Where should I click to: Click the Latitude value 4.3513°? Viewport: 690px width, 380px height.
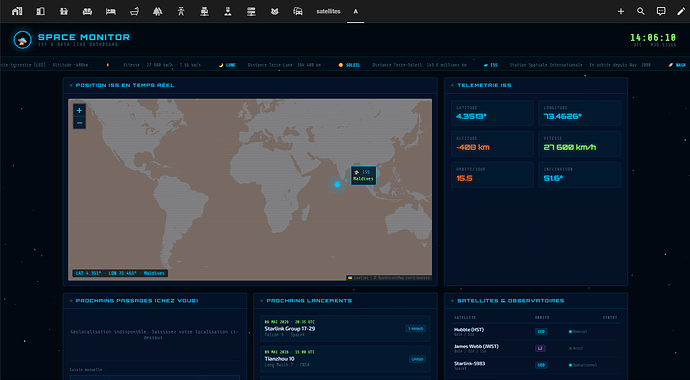(x=471, y=117)
